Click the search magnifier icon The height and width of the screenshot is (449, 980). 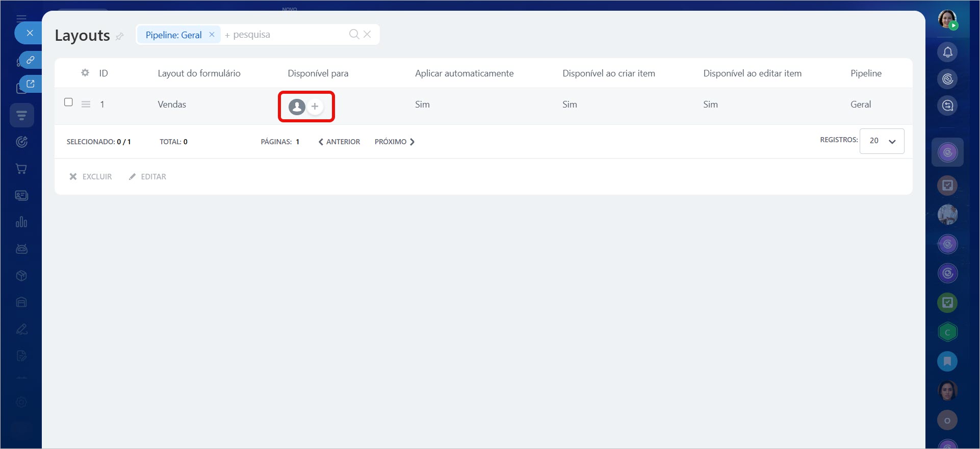pos(354,34)
